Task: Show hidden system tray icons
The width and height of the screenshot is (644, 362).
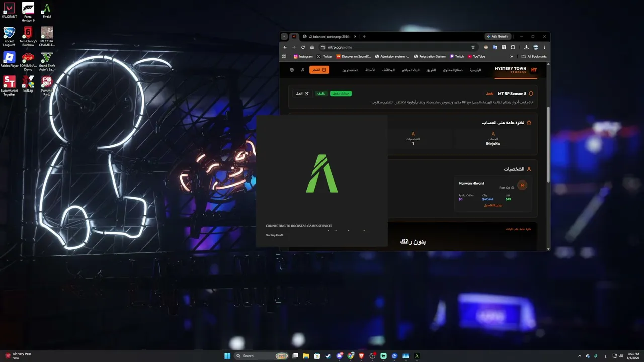Action: pyautogui.click(x=579, y=356)
